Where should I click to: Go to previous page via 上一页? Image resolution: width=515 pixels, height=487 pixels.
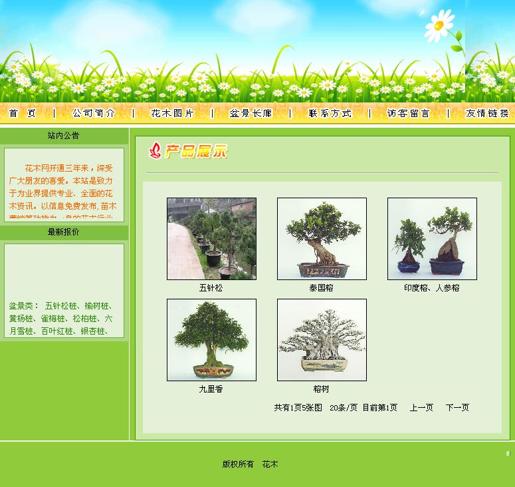tap(421, 407)
